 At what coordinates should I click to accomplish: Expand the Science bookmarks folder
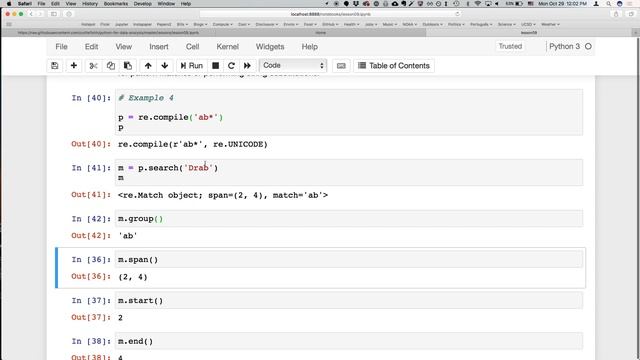[x=507, y=24]
